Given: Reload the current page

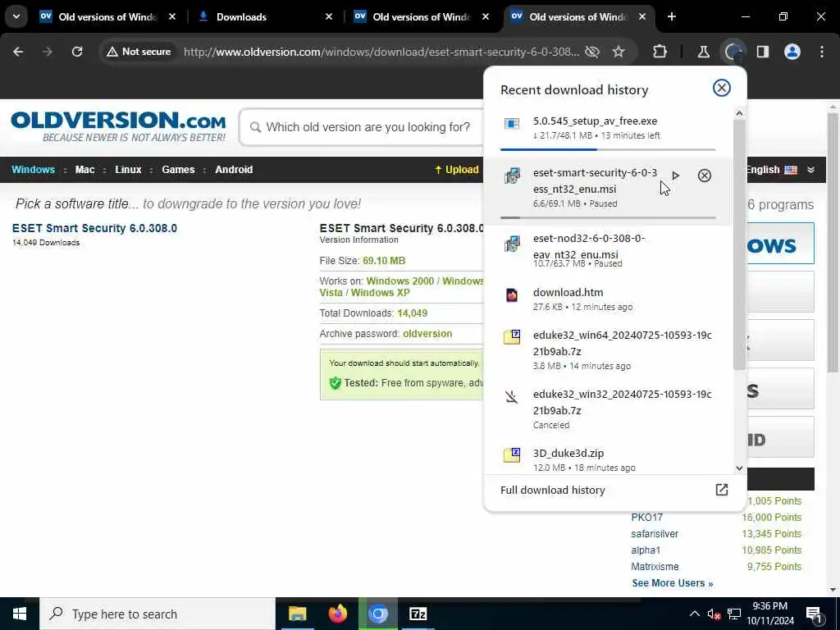Looking at the screenshot, I should (x=77, y=52).
